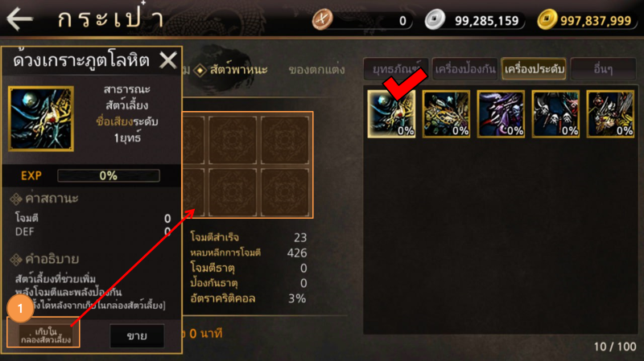Click the crossed-swords currency icon

click(x=323, y=19)
